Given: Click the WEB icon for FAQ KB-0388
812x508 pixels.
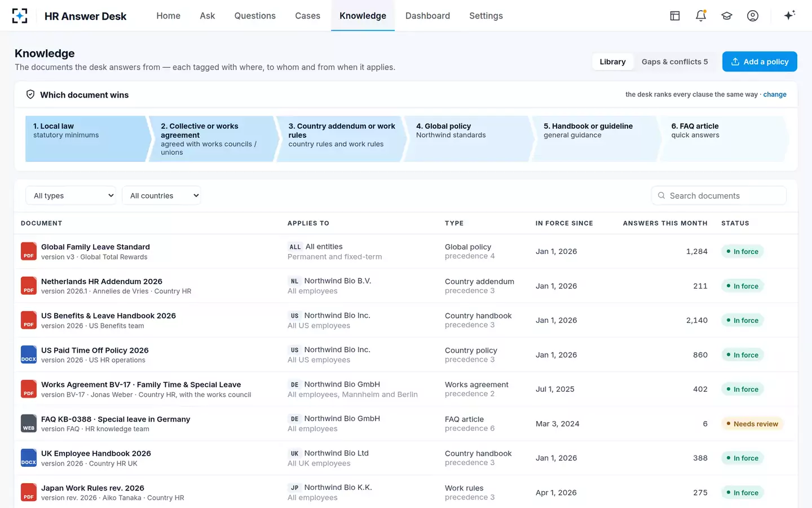Looking at the screenshot, I should coord(29,423).
